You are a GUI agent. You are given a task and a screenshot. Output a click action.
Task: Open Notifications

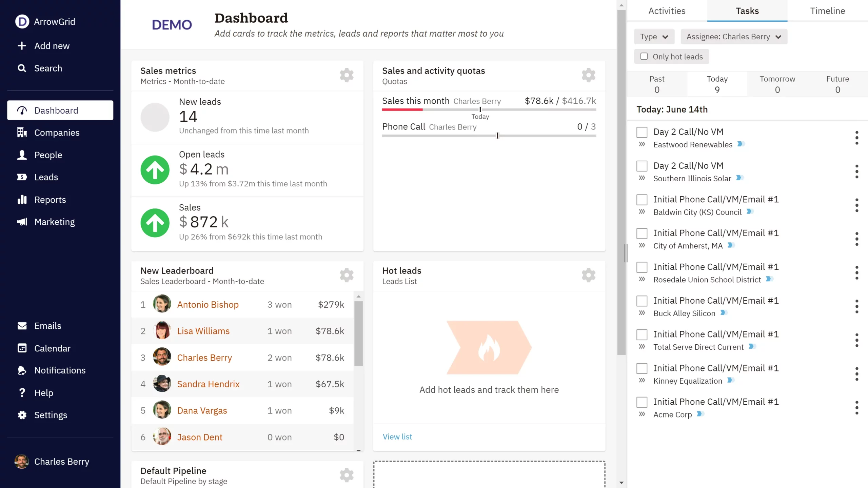[60, 370]
